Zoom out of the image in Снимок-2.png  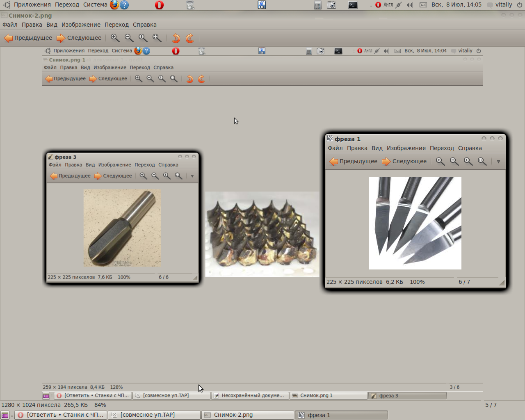coord(129,38)
